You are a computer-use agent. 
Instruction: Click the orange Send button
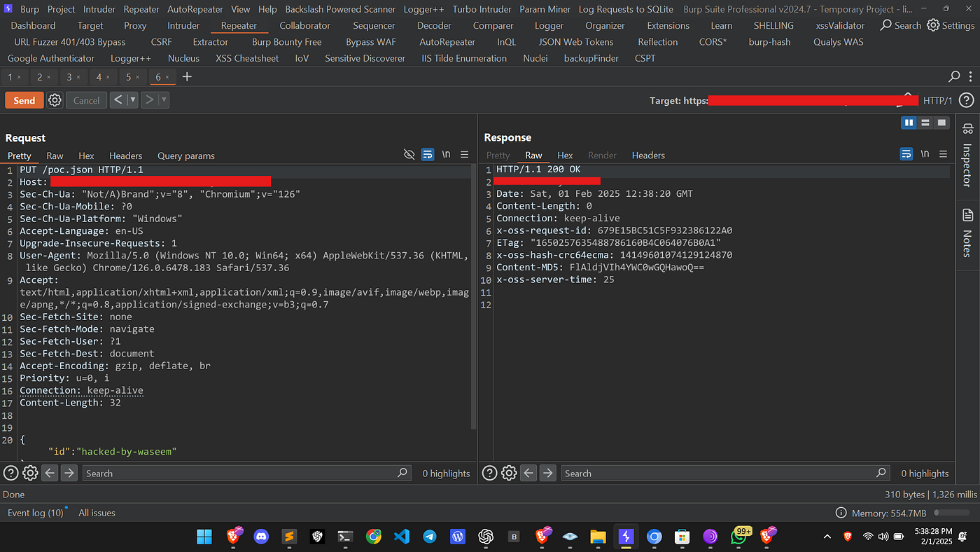click(24, 100)
